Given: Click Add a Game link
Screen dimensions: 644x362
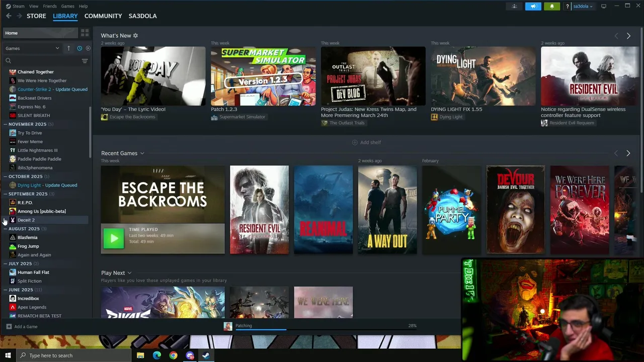Looking at the screenshot, I should click(26, 327).
